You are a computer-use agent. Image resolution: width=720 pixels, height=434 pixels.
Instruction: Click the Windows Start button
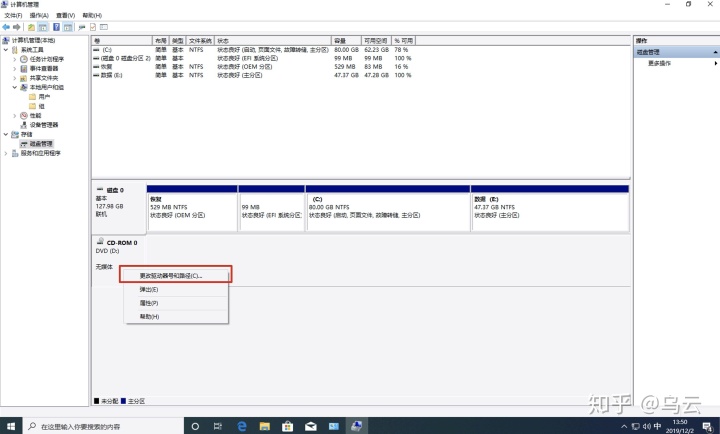(11, 426)
